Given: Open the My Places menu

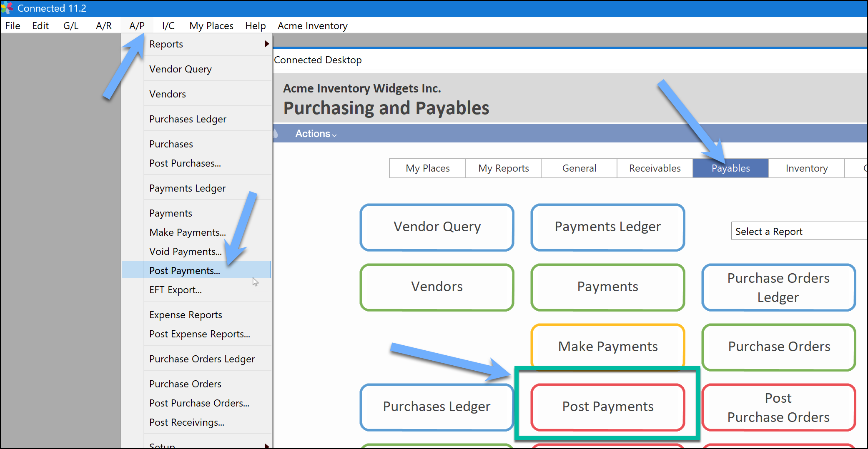Looking at the screenshot, I should (x=211, y=26).
